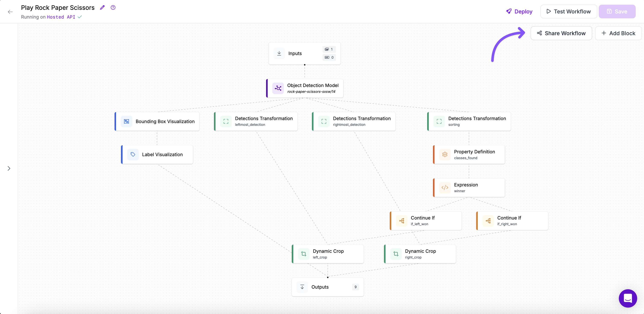The width and height of the screenshot is (644, 314).
Task: Click the Test Workflow button
Action: (568, 12)
